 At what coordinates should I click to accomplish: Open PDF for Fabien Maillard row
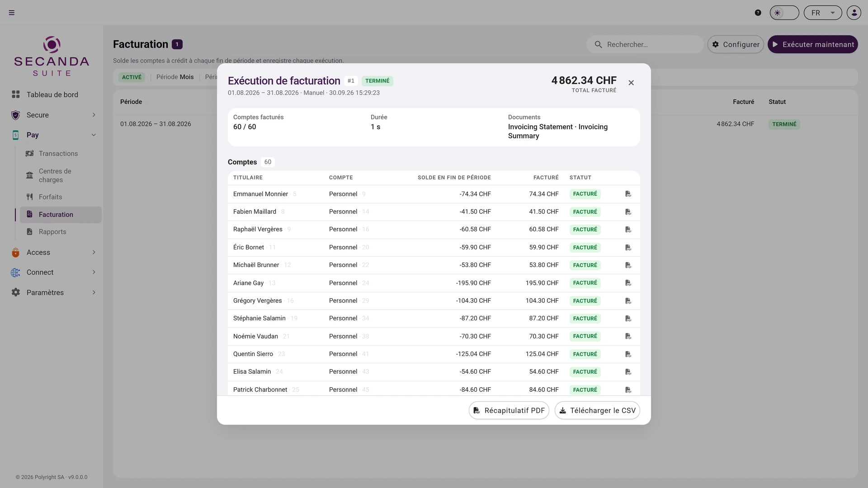pyautogui.click(x=628, y=212)
